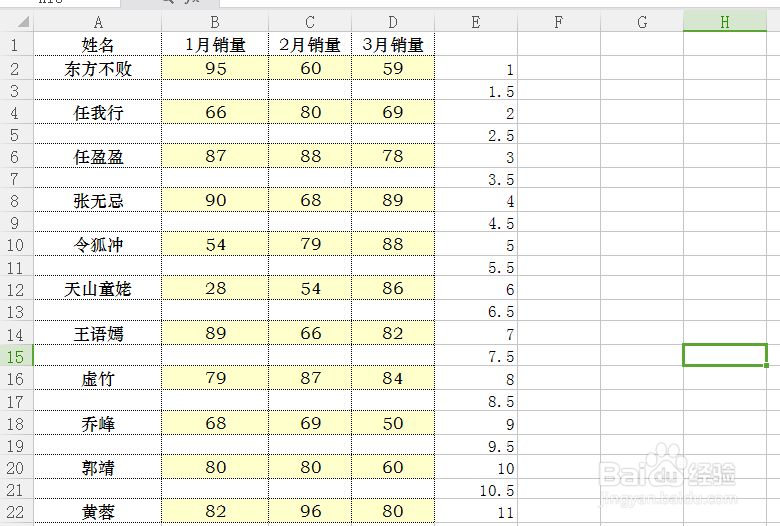Select column D header

(393, 22)
